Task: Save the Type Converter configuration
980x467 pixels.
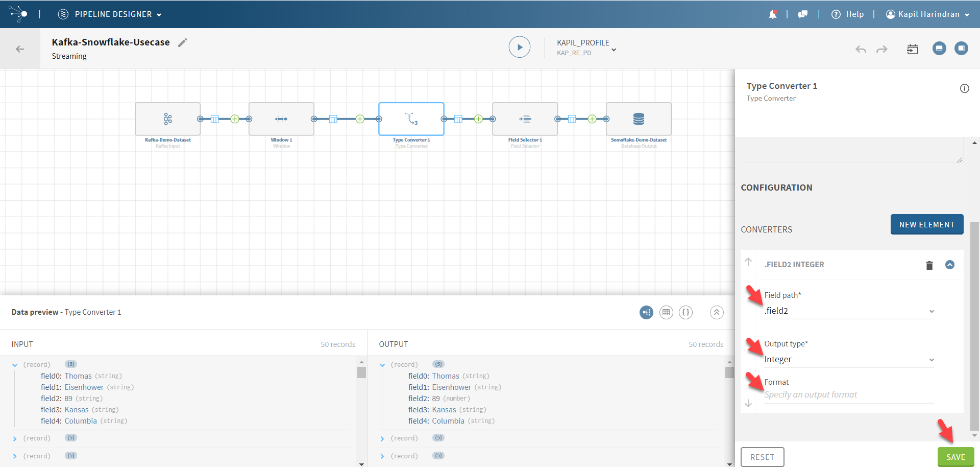Action: (x=955, y=457)
